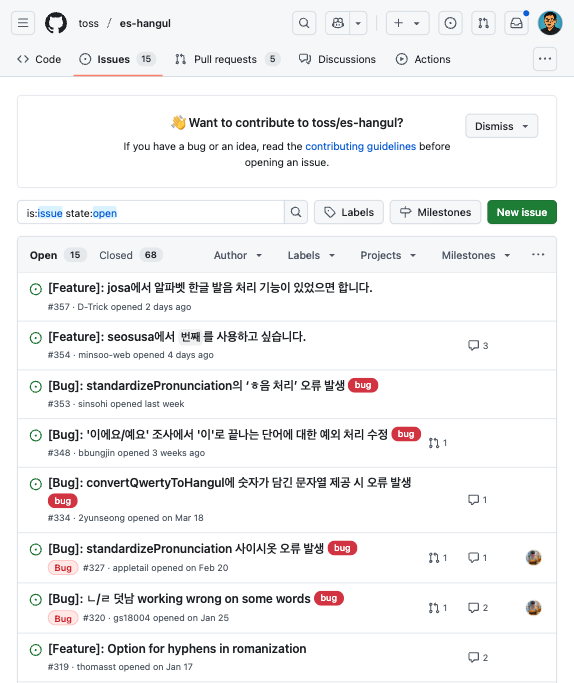574x683 pixels.
Task: Open global issues icon in header
Action: (x=450, y=23)
